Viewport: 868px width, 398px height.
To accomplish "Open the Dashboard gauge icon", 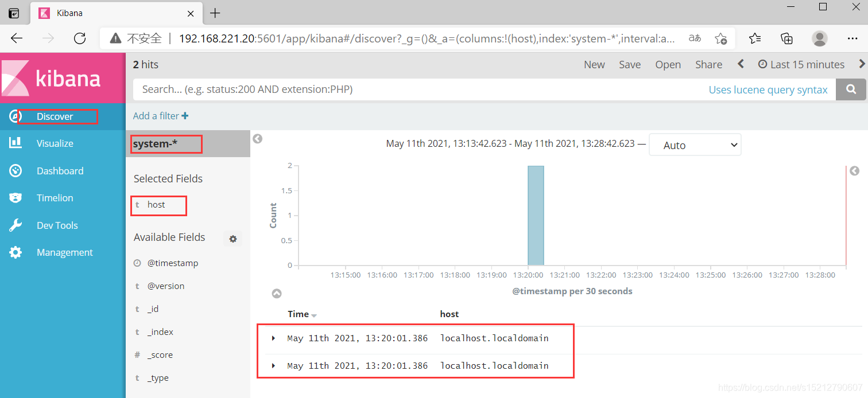I will click(15, 171).
